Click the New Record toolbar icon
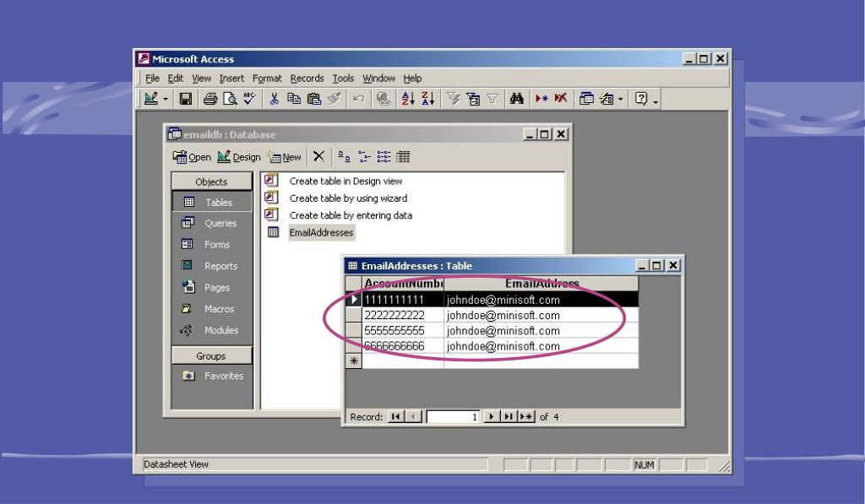865x504 pixels. tap(541, 99)
